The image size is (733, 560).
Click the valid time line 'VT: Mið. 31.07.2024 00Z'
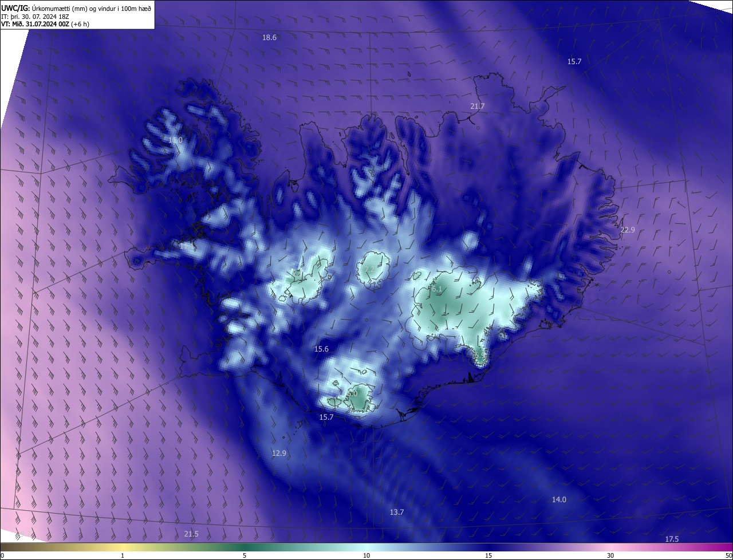point(36,24)
